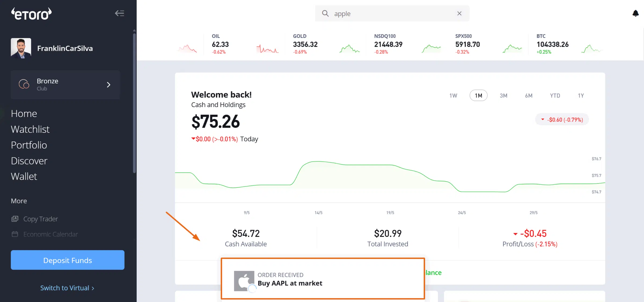Viewport: 644px width, 302px height.
Task: Open the Portfolio page
Action: tap(29, 145)
